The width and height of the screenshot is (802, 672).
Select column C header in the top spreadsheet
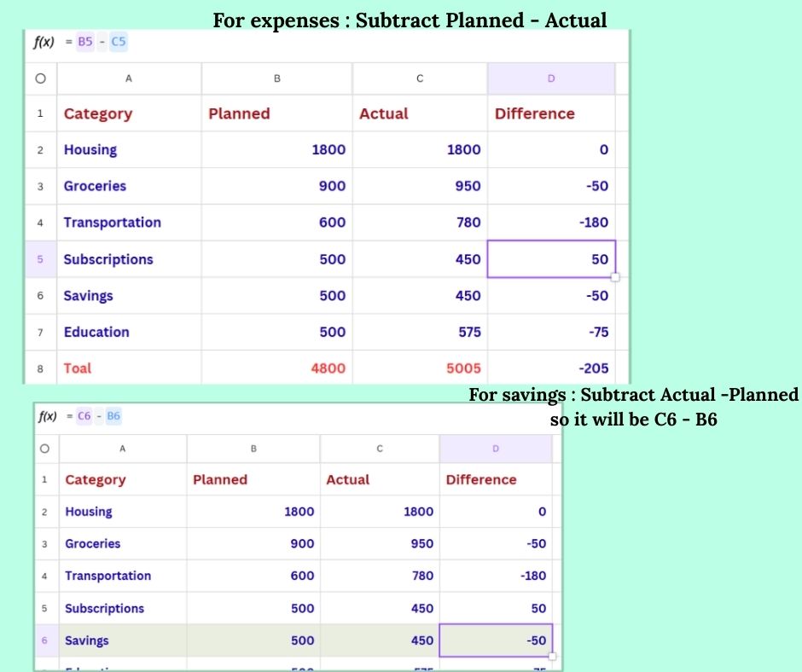coord(420,78)
